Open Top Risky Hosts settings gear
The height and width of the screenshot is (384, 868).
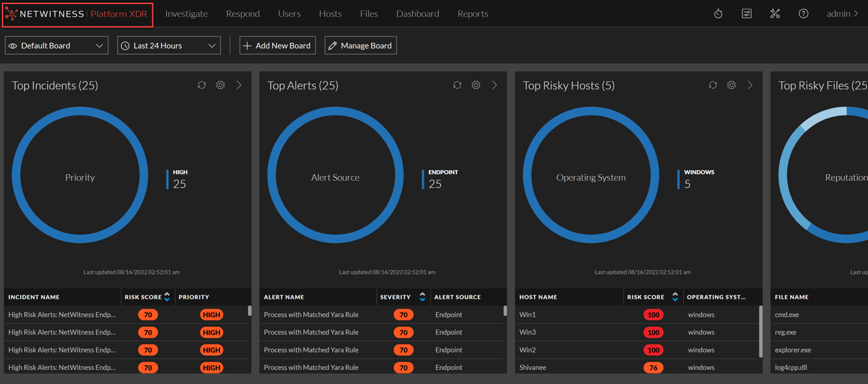(731, 85)
